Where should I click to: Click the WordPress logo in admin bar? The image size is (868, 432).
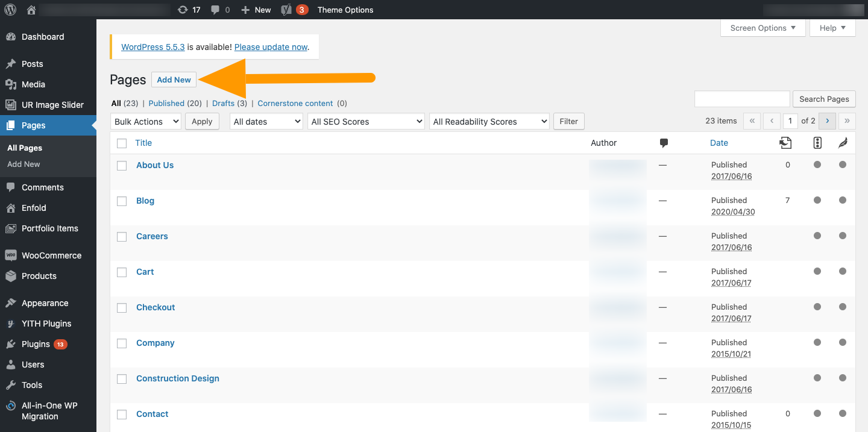point(10,10)
